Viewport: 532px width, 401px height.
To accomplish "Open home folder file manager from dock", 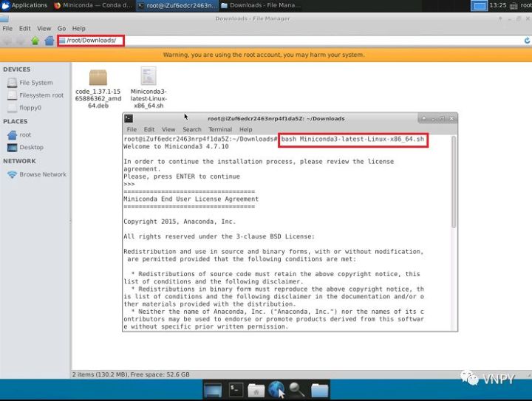I will click(x=256, y=390).
